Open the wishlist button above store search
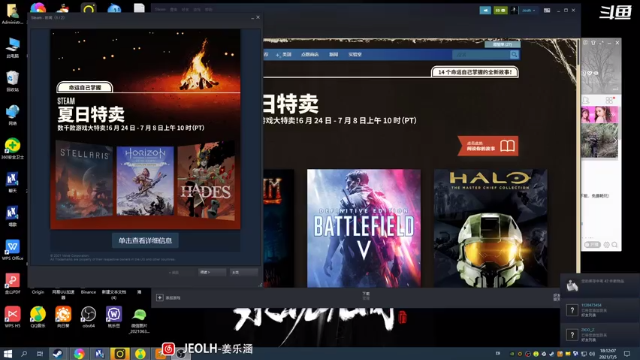 tap(502, 44)
